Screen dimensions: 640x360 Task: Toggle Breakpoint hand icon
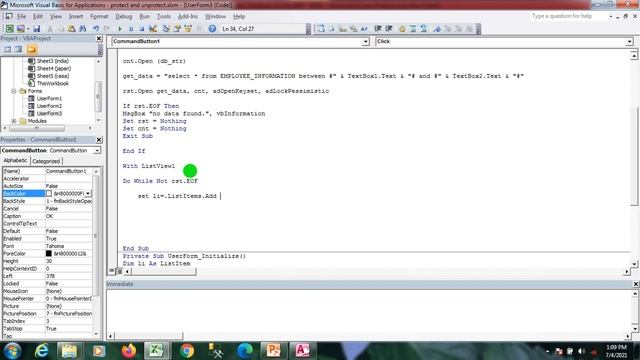coord(402,29)
